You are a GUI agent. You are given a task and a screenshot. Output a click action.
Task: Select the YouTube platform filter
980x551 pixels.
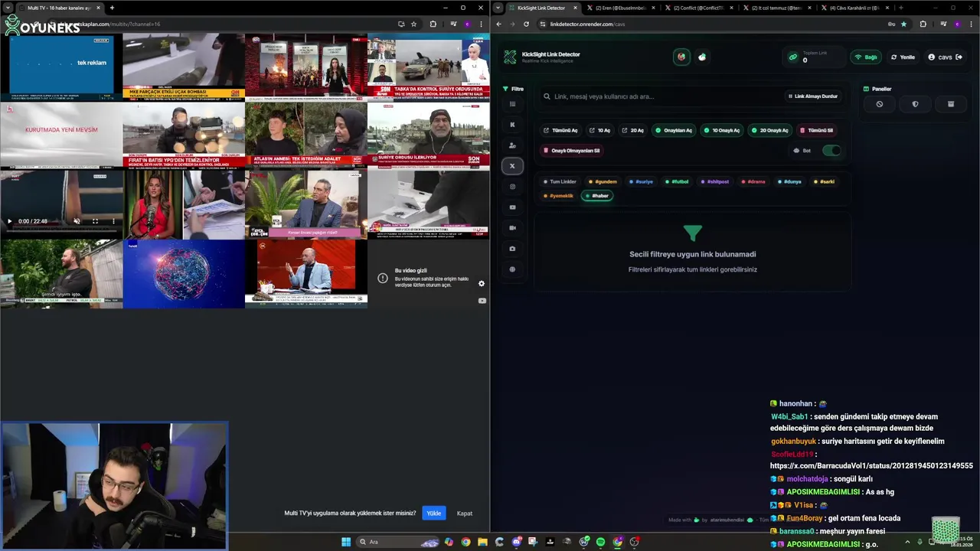point(512,207)
